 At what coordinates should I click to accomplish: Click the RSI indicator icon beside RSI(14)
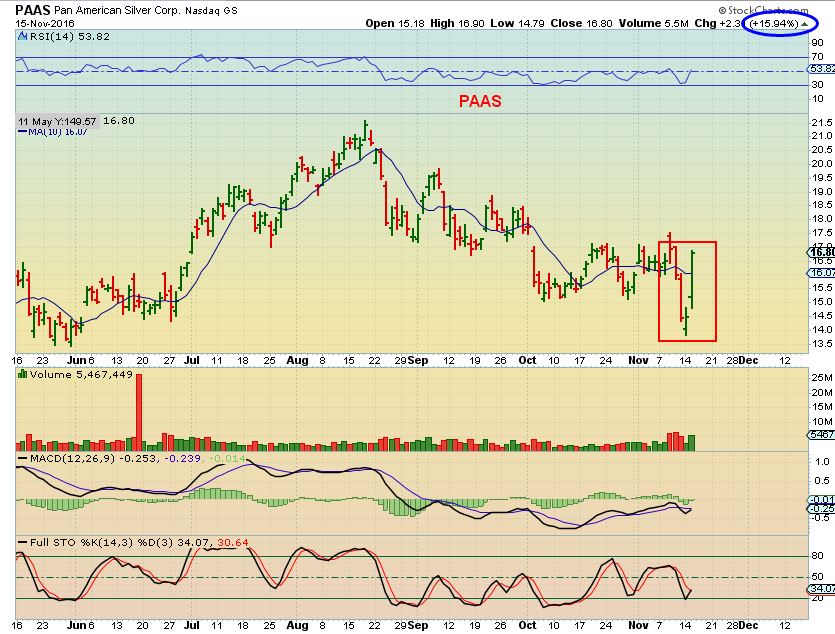coord(22,36)
